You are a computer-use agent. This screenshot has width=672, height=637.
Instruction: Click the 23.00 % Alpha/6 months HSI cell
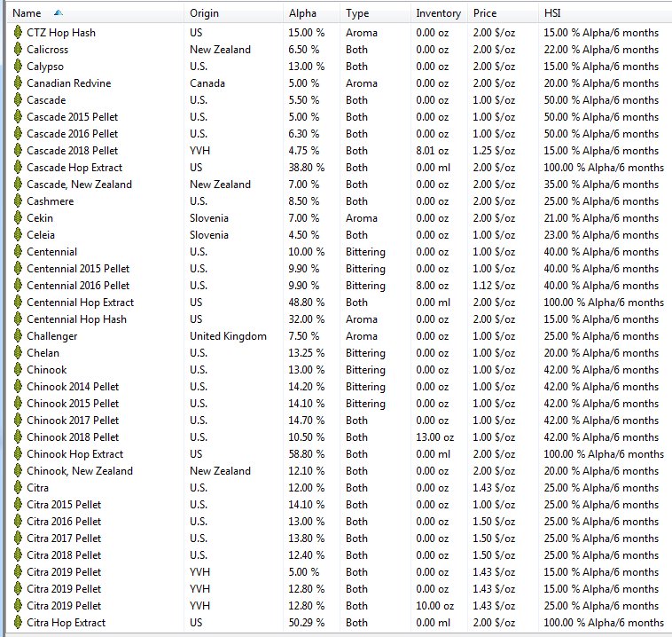pyautogui.click(x=601, y=235)
